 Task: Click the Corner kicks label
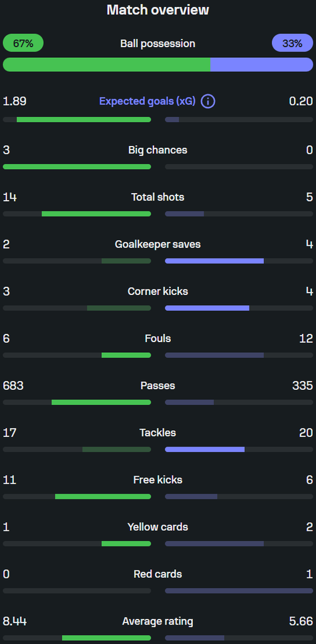(x=158, y=291)
